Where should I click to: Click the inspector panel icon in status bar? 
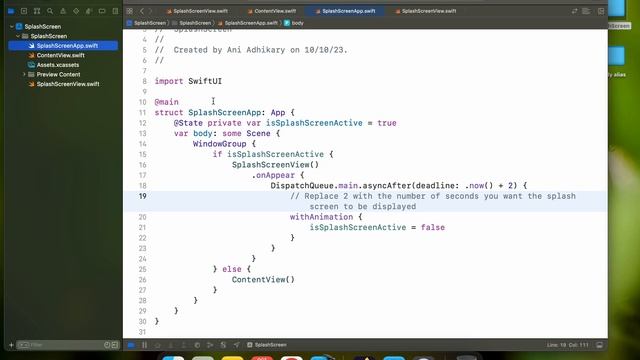click(x=600, y=345)
